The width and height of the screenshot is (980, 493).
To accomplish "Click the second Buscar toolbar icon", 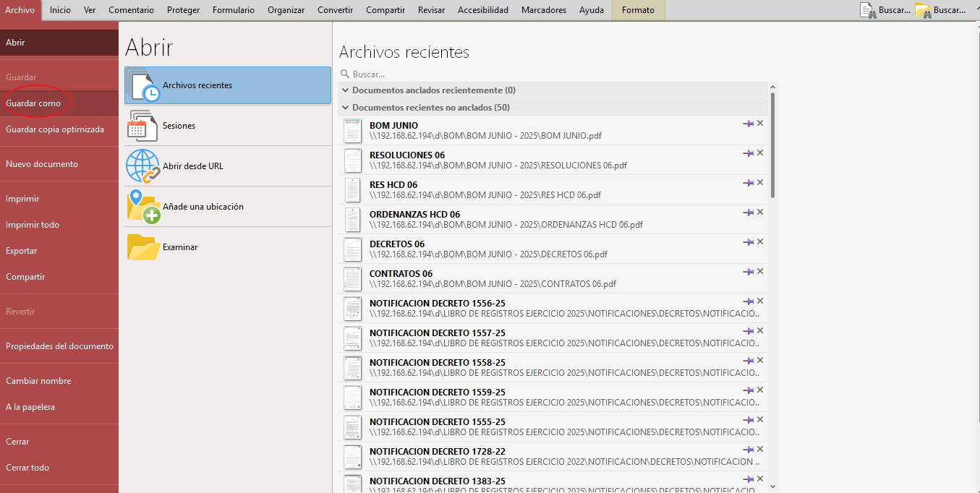I will click(x=922, y=10).
